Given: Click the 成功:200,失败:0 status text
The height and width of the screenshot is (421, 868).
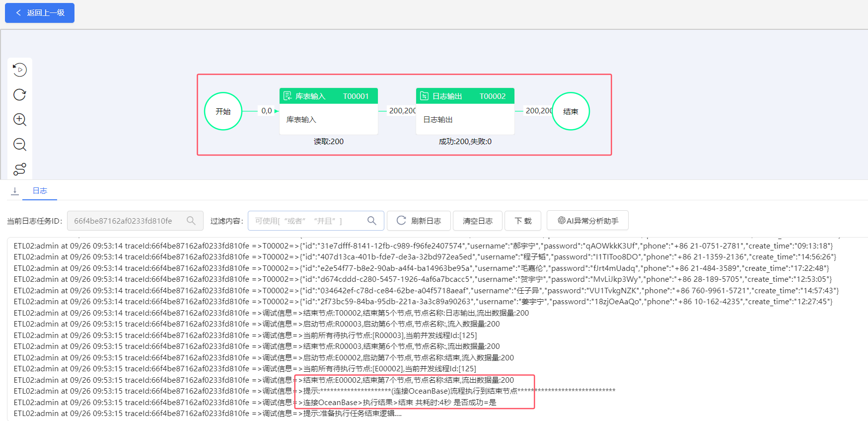Looking at the screenshot, I should pos(465,142).
